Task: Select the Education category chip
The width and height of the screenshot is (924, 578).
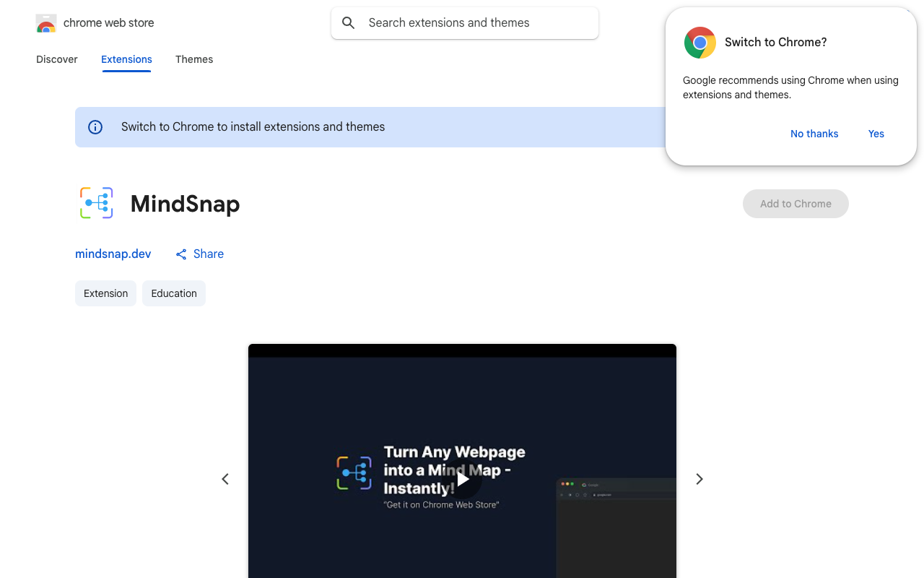Action: [x=174, y=293]
